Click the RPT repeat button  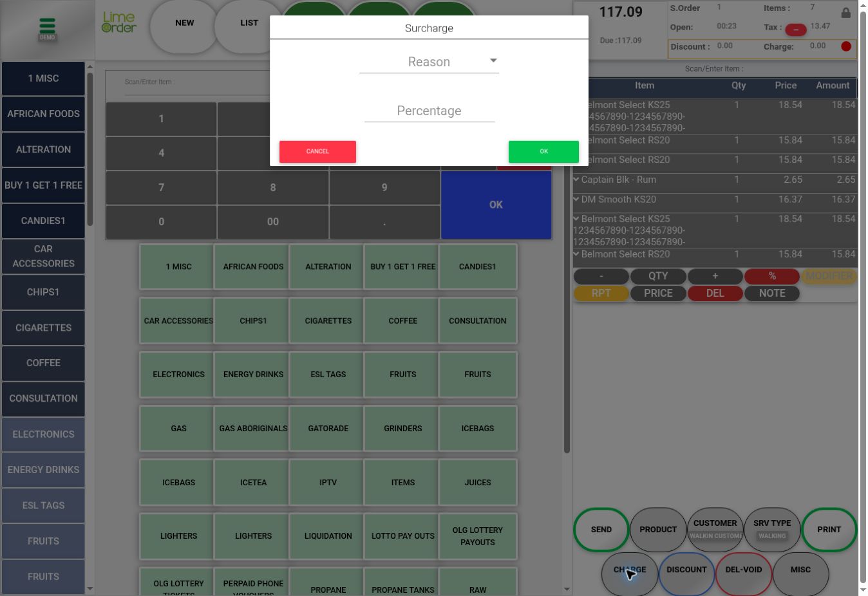tap(601, 293)
